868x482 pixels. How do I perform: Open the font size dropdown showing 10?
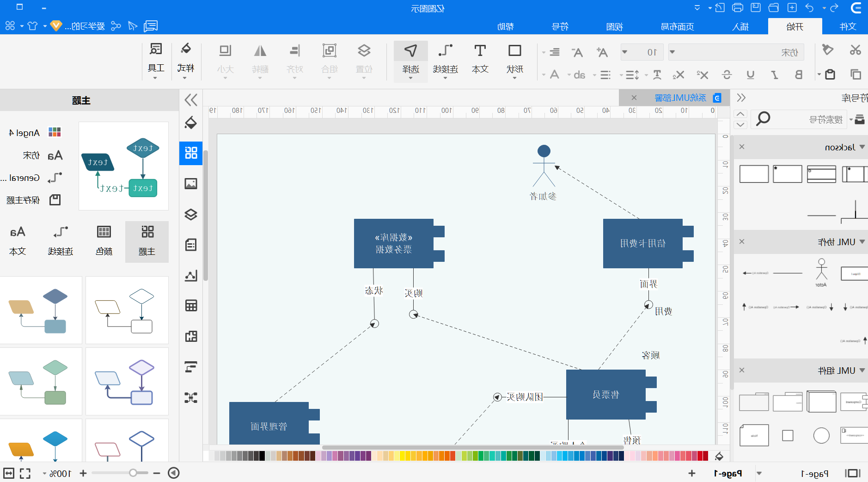point(642,52)
